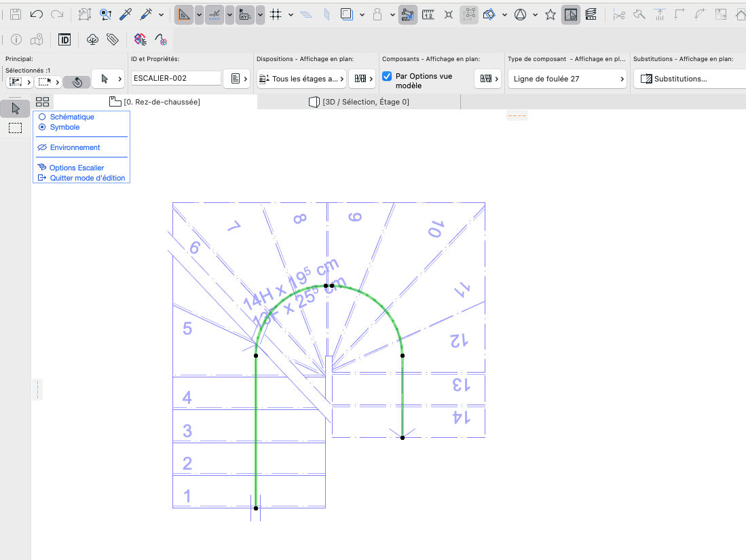Click Quitter mode d'édition
This screenshot has height=560, width=746.
tap(81, 178)
